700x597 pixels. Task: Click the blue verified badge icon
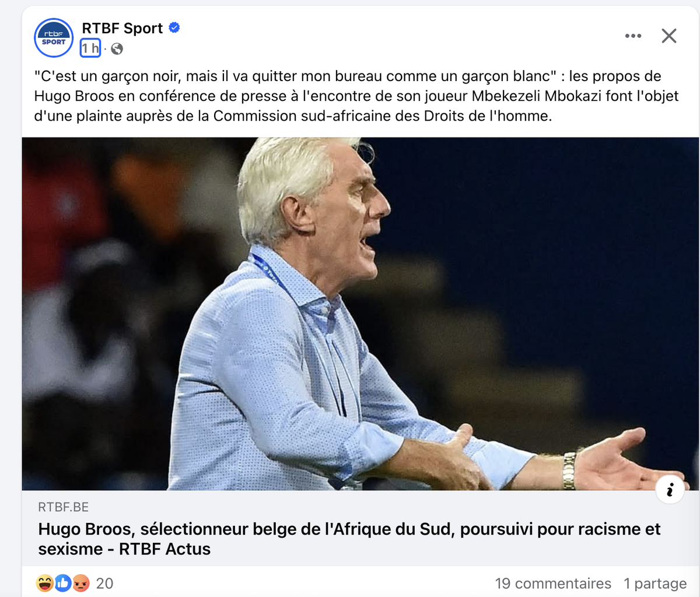174,27
